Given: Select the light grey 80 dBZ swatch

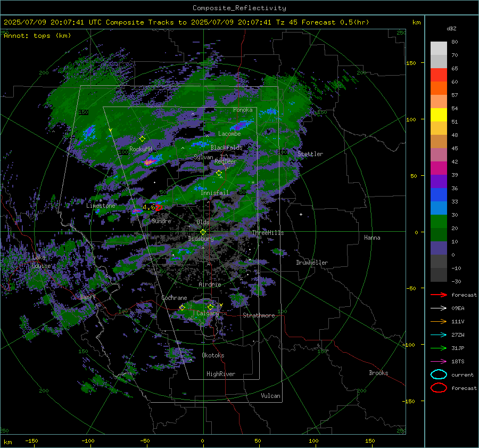Looking at the screenshot, I should [439, 48].
